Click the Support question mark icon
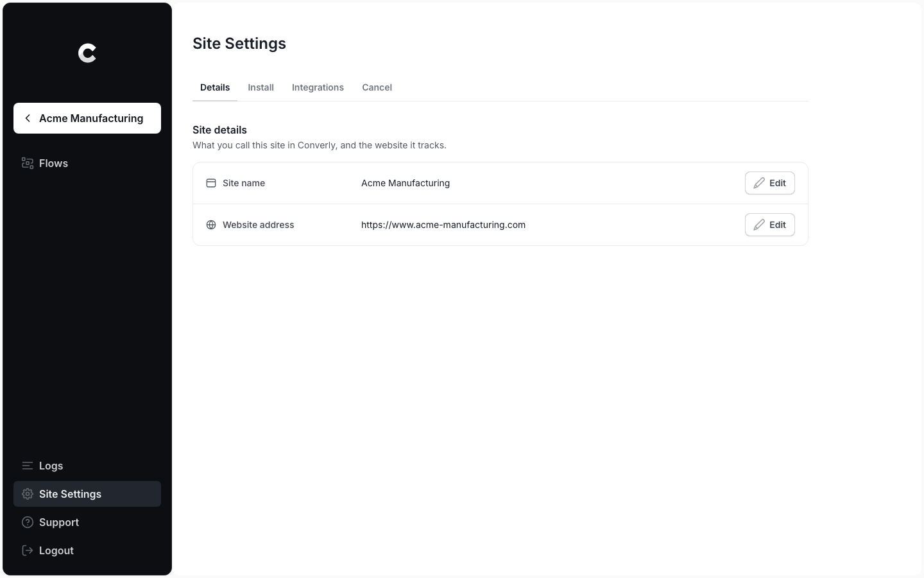 (28, 522)
